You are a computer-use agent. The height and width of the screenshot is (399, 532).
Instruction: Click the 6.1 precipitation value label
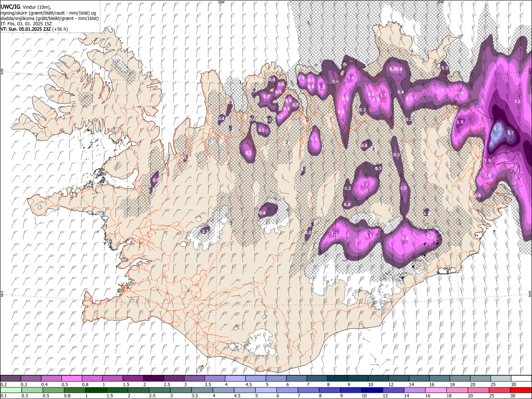(x=497, y=129)
